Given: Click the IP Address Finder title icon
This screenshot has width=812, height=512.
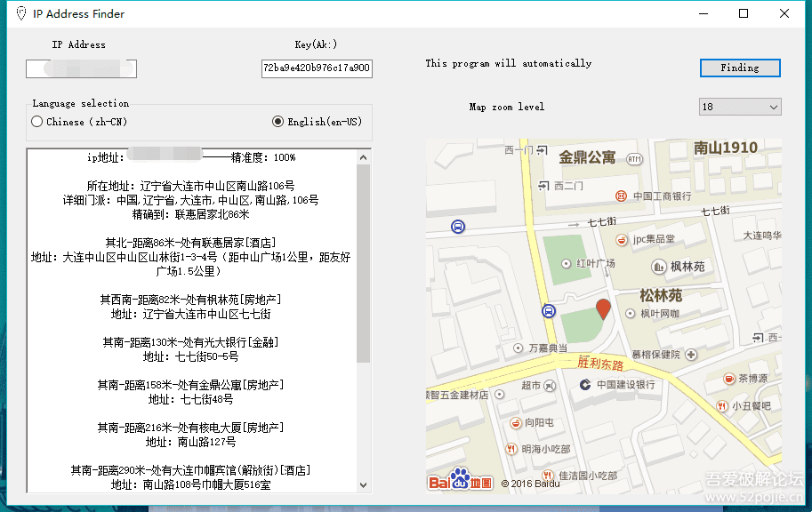Looking at the screenshot, I should point(21,14).
